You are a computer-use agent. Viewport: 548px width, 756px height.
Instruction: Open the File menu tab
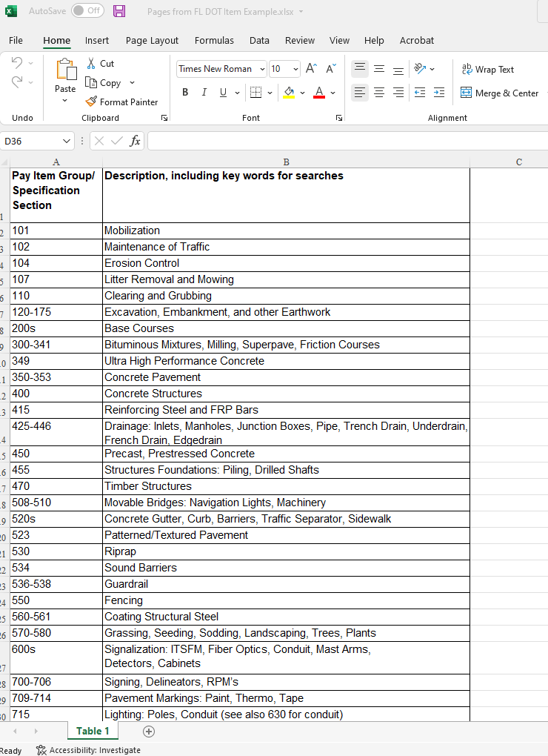(16, 41)
